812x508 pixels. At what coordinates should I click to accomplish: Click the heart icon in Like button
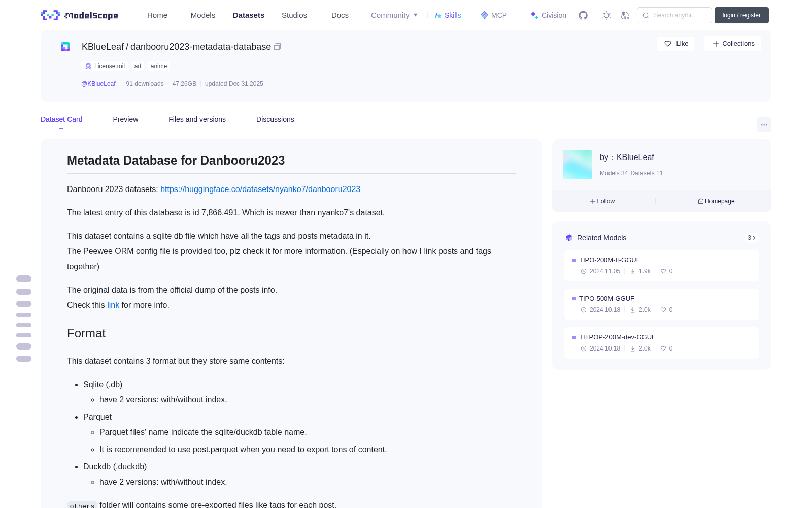(668, 44)
